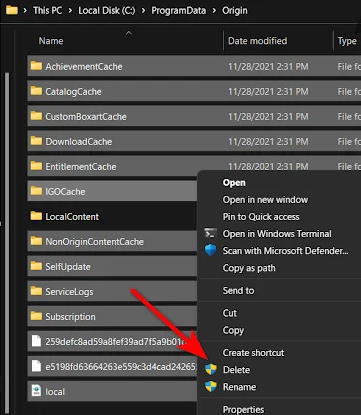Image resolution: width=361 pixels, height=415 pixels.
Task: Click the LocalContent folder icon
Action: pos(36,216)
